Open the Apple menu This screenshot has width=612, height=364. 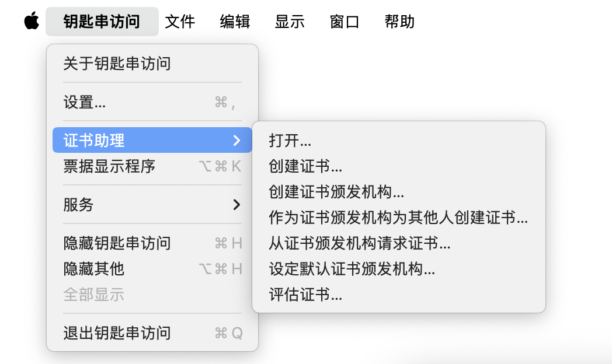(x=30, y=21)
